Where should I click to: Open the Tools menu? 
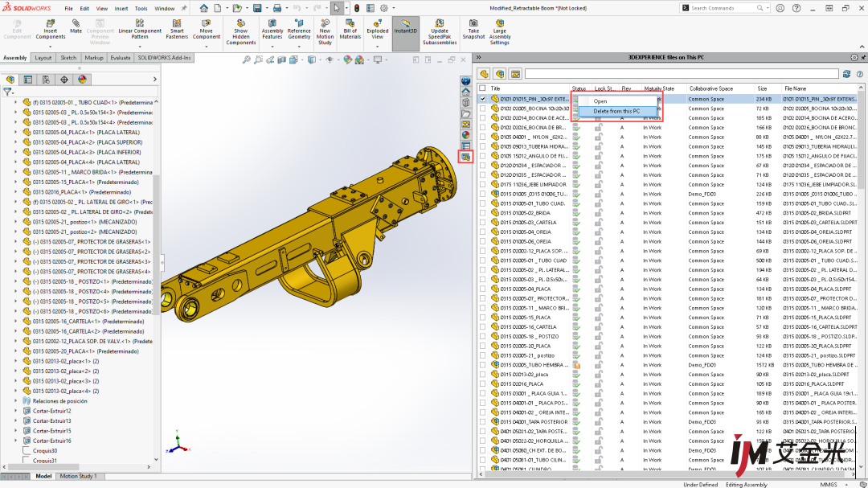tap(141, 8)
